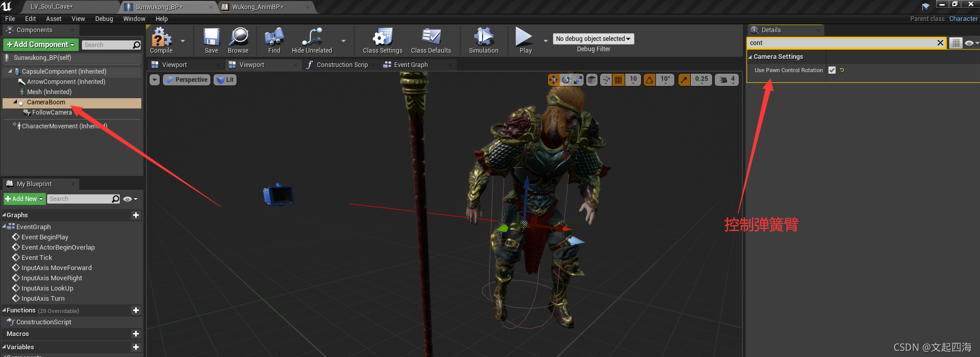Click the Add Component button

41,45
